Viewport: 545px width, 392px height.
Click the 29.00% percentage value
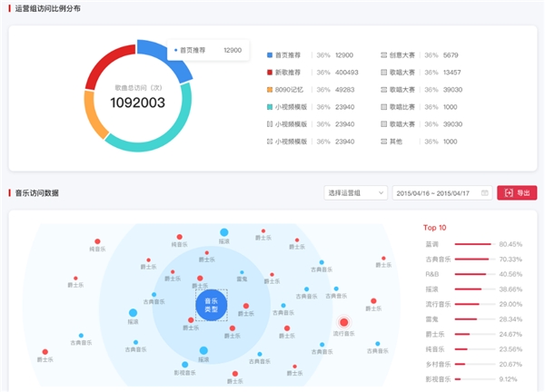tap(510, 304)
